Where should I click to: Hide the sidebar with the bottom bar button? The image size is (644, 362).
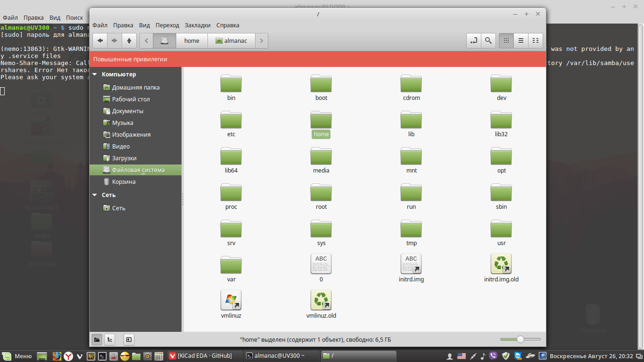[x=129, y=339]
